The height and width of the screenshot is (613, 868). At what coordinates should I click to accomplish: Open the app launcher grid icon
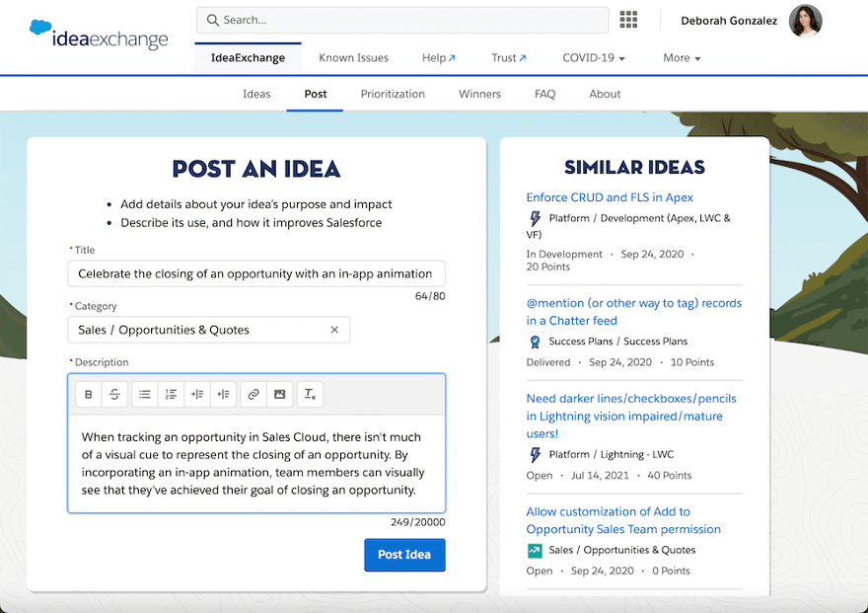[628, 20]
